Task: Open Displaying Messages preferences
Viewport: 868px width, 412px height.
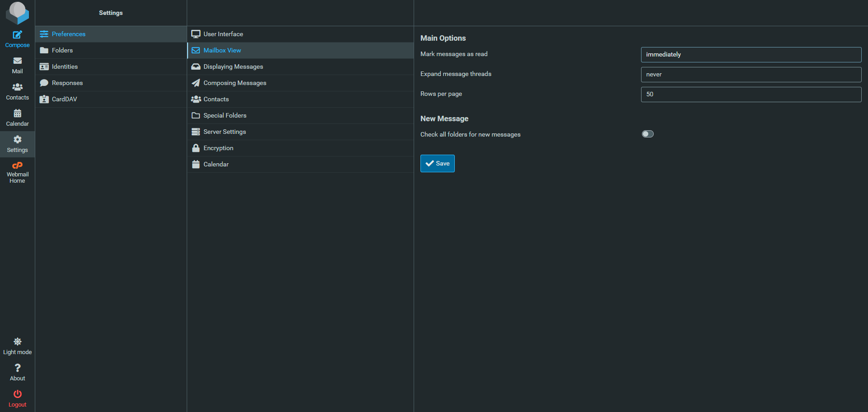Action: pyautogui.click(x=233, y=66)
